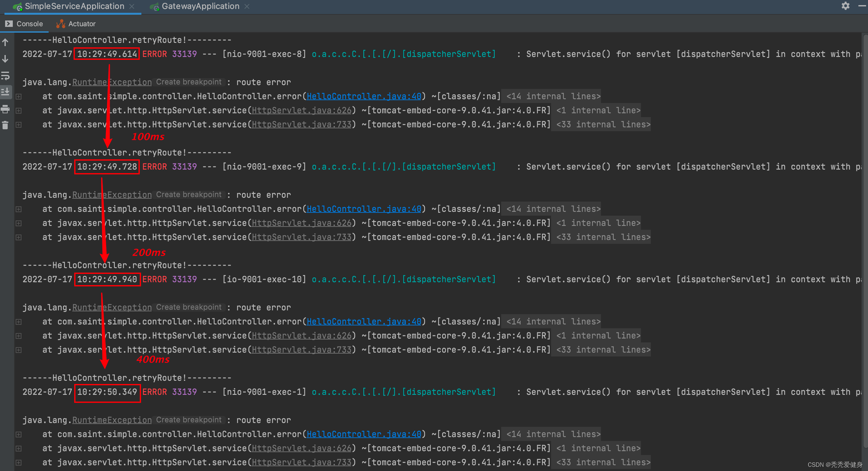Image resolution: width=868 pixels, height=471 pixels.
Task: Open HelloController.java:40 link in third trace
Action: click(x=364, y=322)
